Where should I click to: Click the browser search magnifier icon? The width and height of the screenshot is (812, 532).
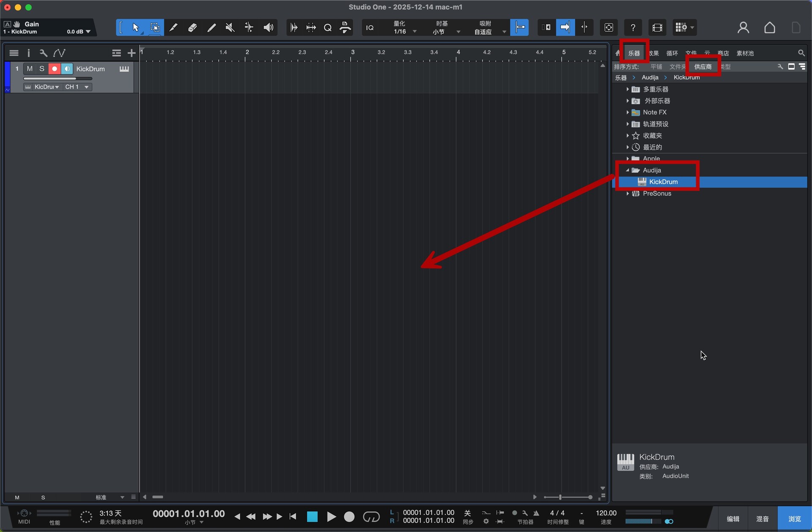click(x=801, y=53)
